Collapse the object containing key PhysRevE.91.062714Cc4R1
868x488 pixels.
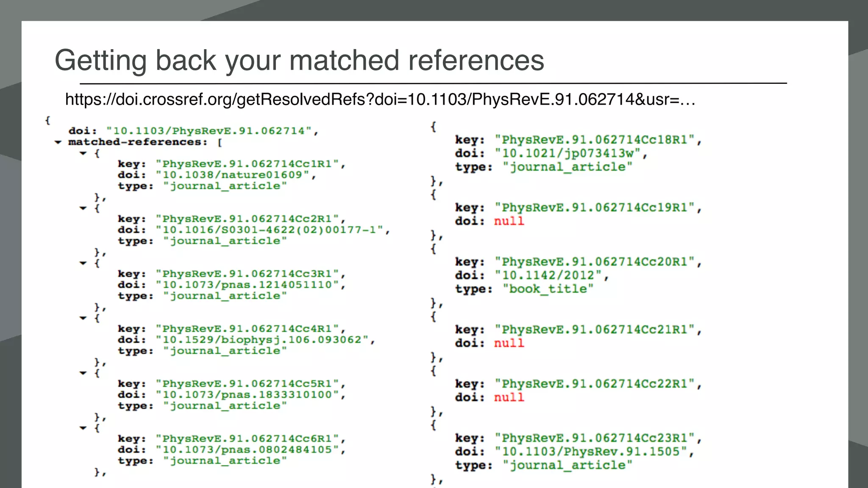[83, 318]
